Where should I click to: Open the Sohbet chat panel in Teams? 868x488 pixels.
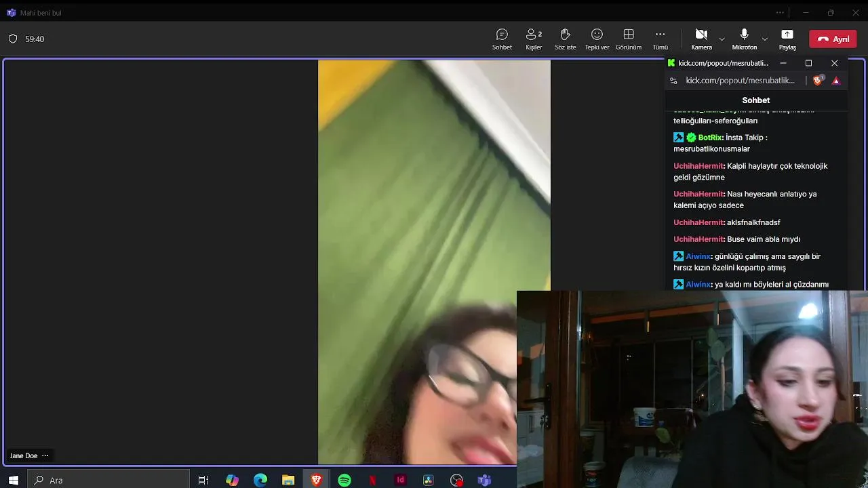coord(502,39)
